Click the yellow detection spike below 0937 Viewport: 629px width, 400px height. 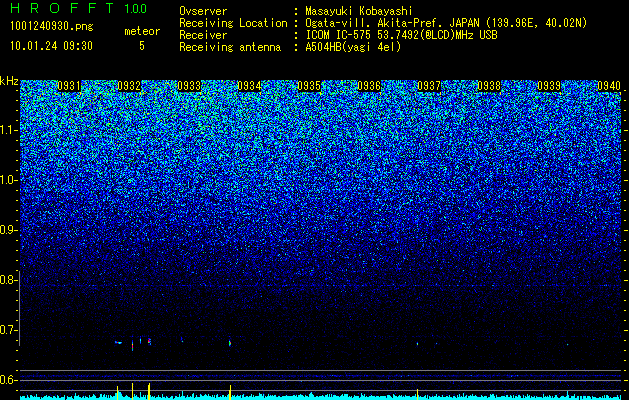click(417, 394)
